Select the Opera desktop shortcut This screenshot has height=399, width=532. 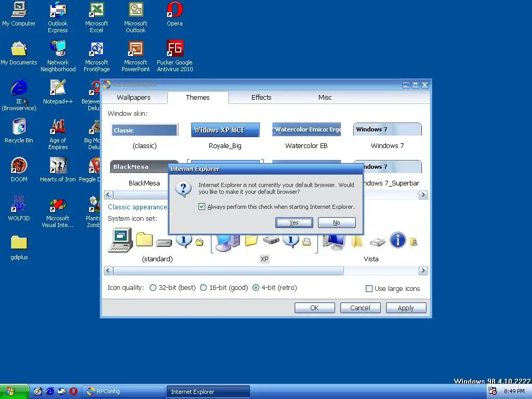(175, 14)
